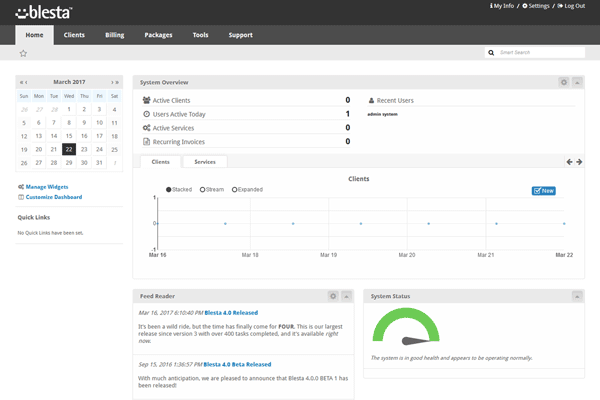The height and width of the screenshot is (400, 600).
Task: Open System Overview gear settings
Action: tap(564, 81)
